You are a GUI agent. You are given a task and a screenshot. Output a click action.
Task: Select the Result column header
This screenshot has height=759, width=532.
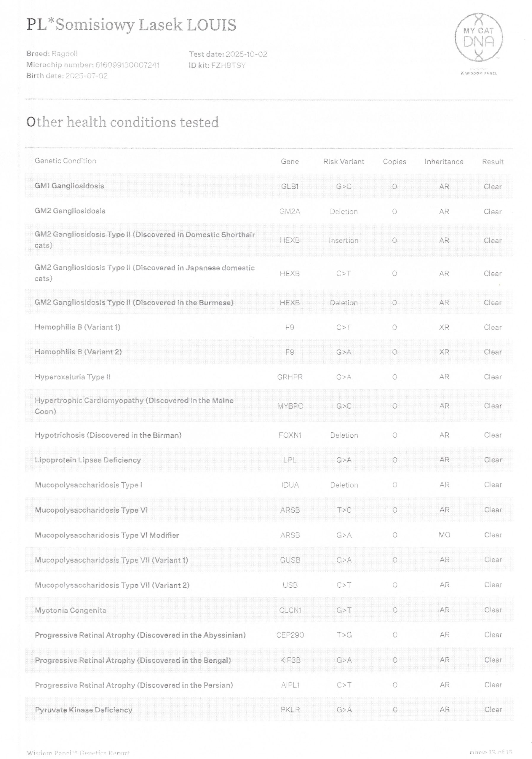(x=492, y=161)
